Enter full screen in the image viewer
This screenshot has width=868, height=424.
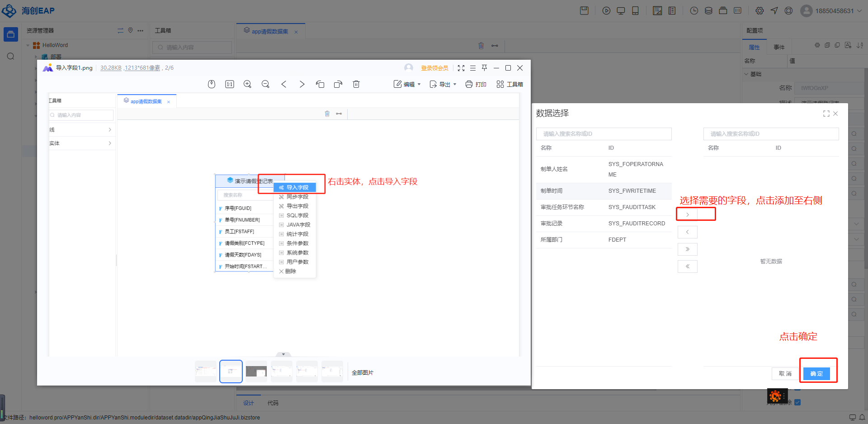click(x=461, y=68)
